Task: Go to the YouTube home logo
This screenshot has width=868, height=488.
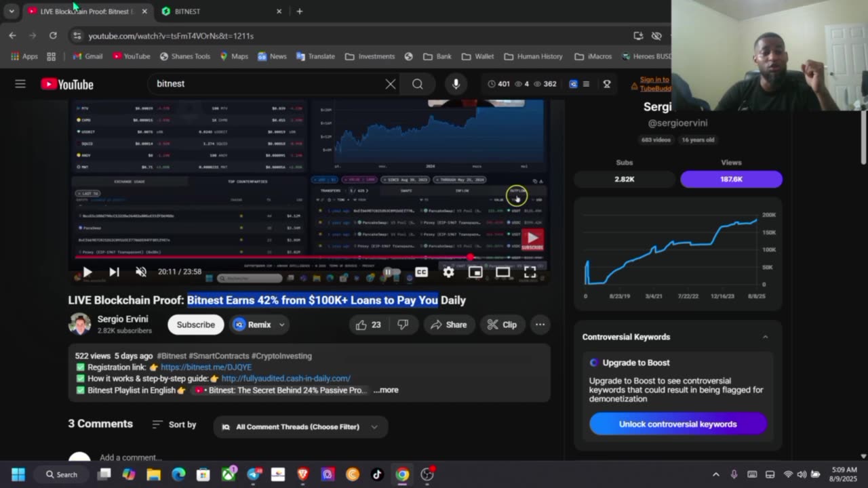Action: (x=67, y=84)
